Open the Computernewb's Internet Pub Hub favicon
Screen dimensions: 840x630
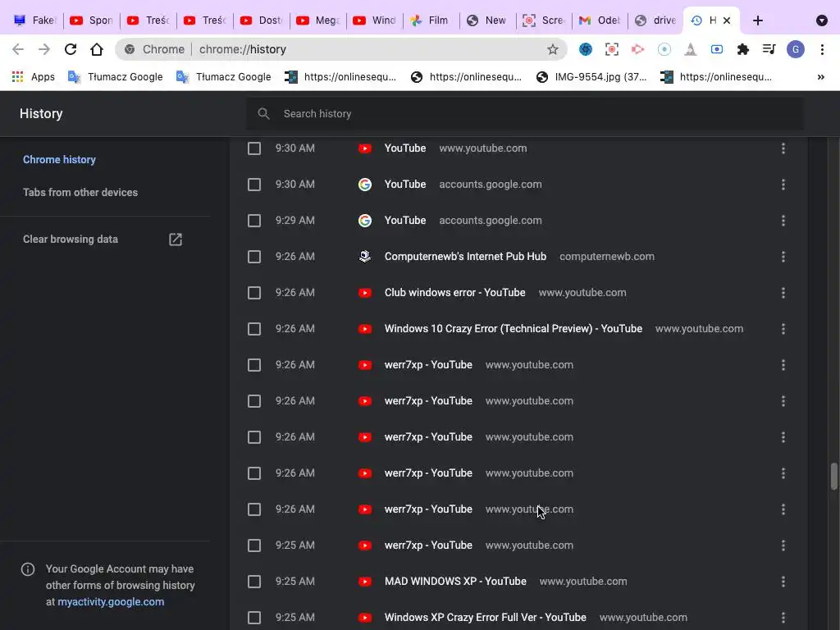point(365,257)
